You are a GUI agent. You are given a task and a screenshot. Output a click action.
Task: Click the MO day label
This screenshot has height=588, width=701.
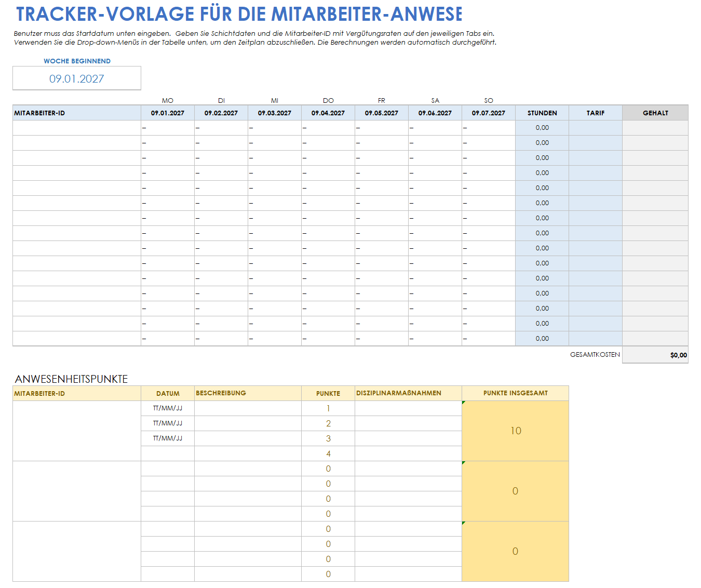click(x=168, y=100)
